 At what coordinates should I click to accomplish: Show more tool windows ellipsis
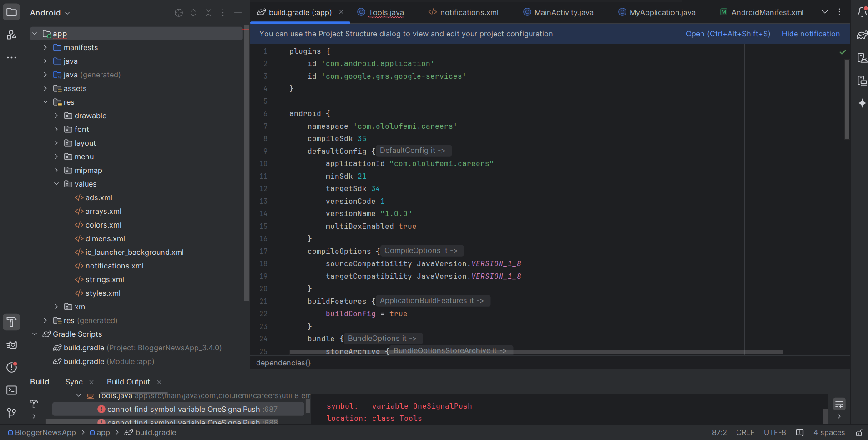tap(11, 58)
